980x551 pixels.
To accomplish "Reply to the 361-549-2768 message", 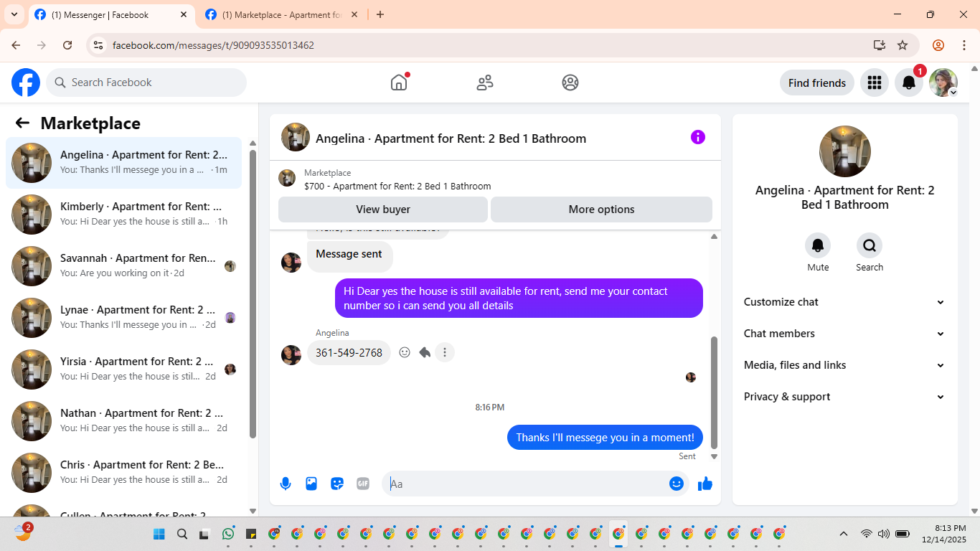I will [x=425, y=352].
